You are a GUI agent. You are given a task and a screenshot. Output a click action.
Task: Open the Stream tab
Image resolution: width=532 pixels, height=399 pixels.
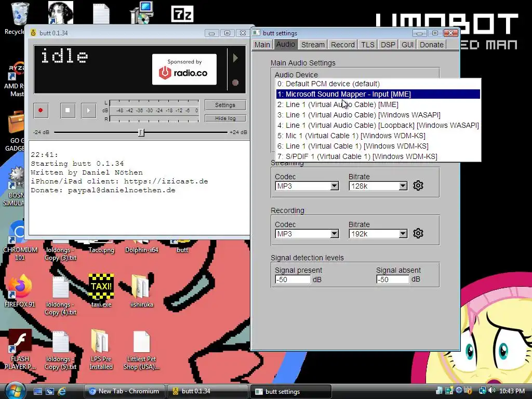312,45
